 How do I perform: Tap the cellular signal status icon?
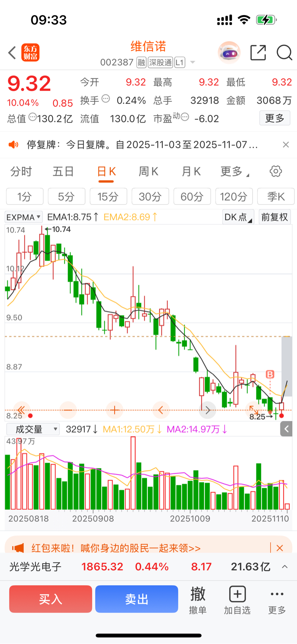pos(224,20)
